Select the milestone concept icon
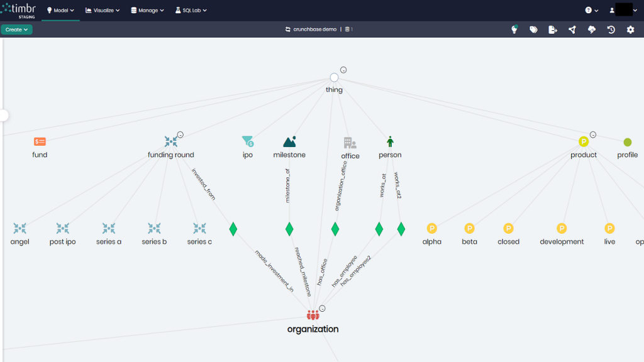The image size is (644, 362). coord(289,141)
